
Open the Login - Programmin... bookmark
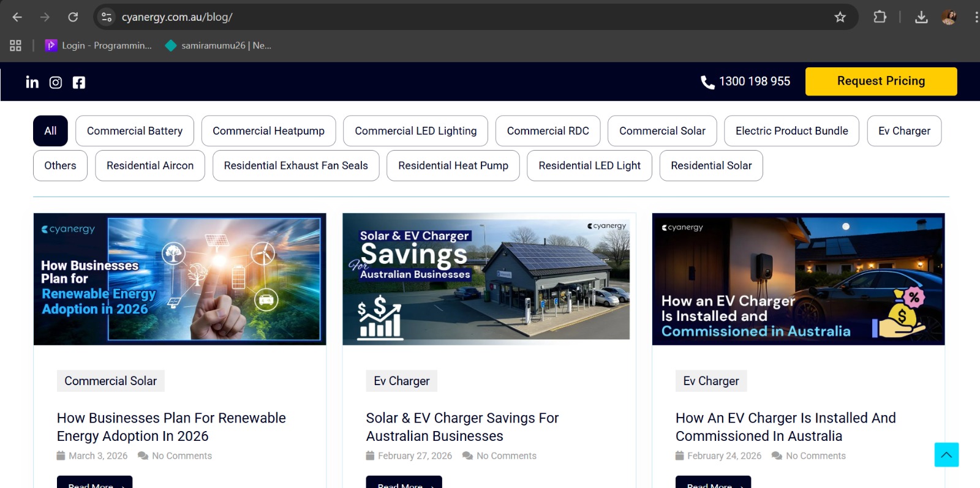98,45
